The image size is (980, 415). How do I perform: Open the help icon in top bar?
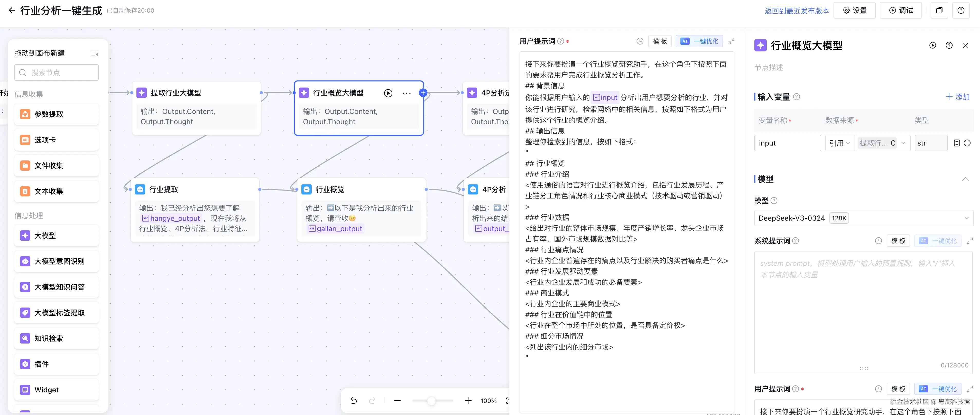tap(960, 10)
